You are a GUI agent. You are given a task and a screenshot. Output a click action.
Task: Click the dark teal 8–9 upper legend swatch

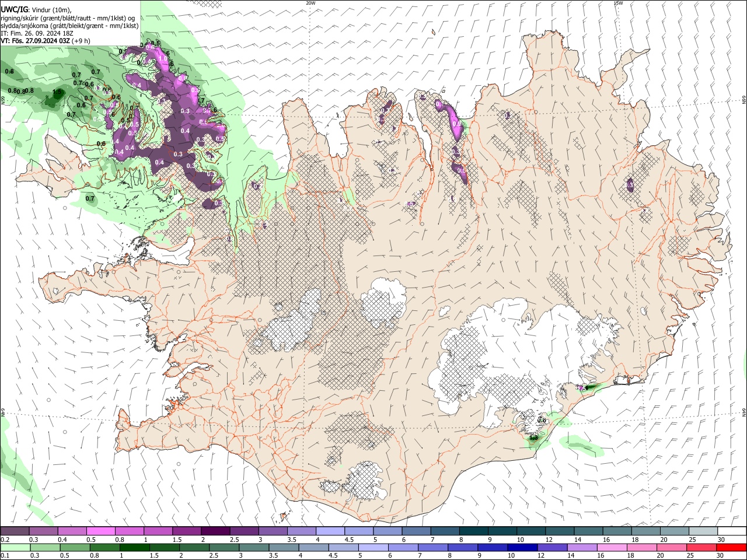[473, 531]
